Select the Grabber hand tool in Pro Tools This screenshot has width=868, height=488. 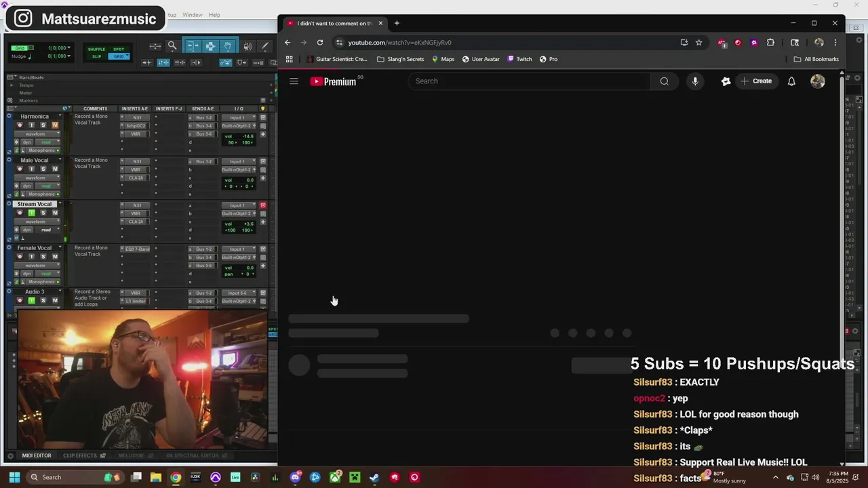click(x=229, y=46)
